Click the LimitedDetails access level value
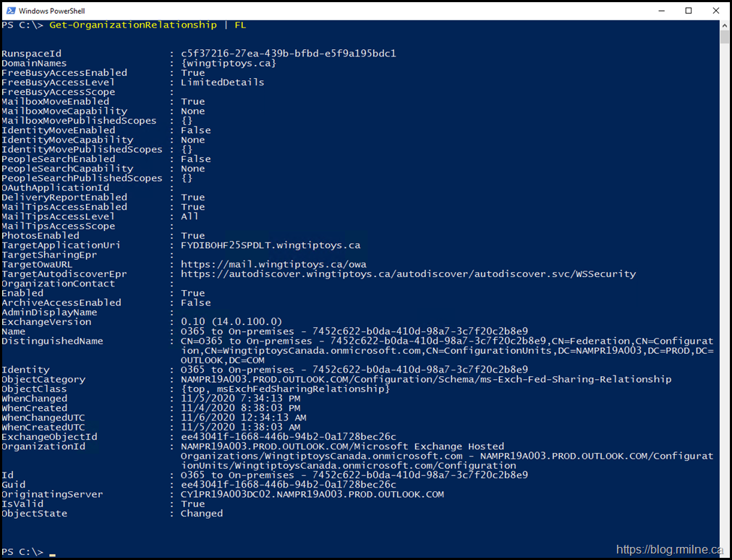 pyautogui.click(x=222, y=82)
